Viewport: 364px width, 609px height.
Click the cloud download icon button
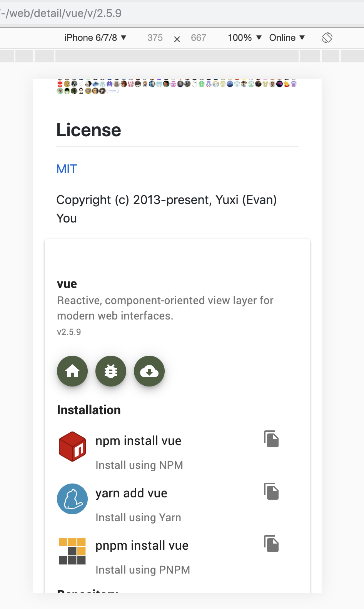(x=149, y=371)
